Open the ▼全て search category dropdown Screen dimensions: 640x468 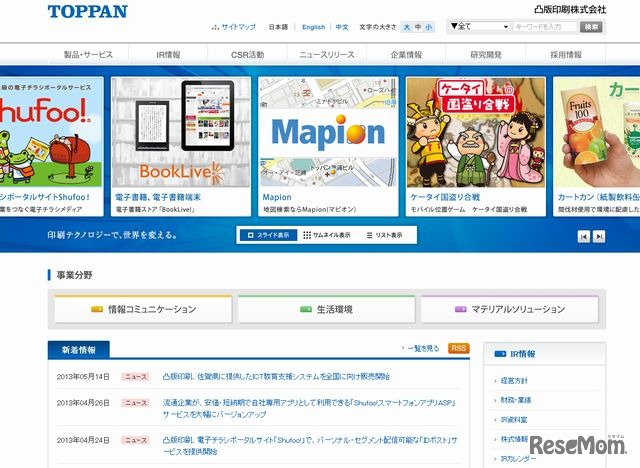point(479,27)
